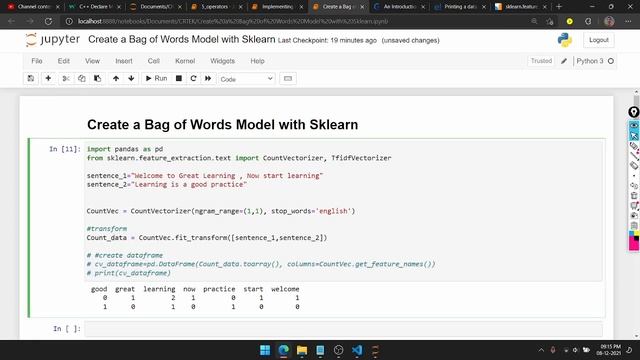Click the Trusted notebook indicator

(x=541, y=61)
